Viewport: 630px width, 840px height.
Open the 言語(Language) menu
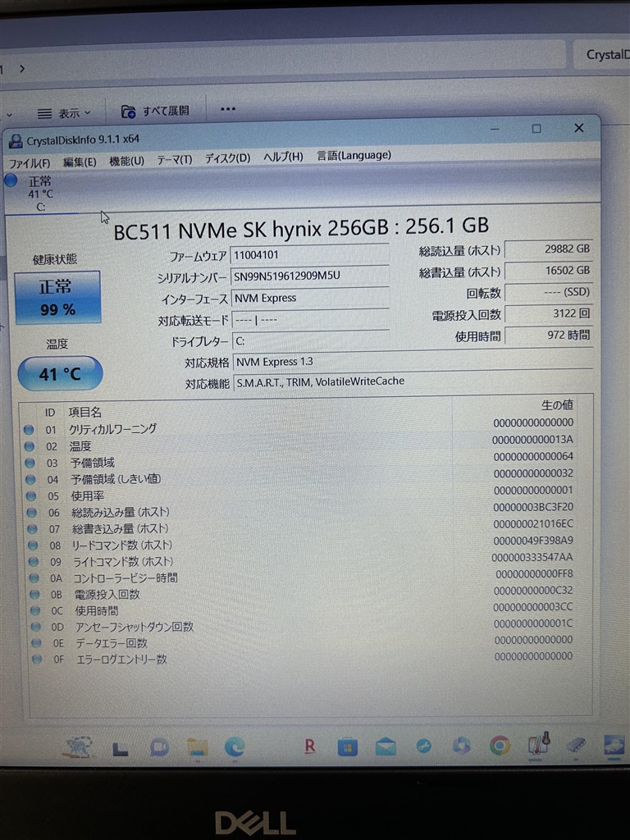point(354,155)
